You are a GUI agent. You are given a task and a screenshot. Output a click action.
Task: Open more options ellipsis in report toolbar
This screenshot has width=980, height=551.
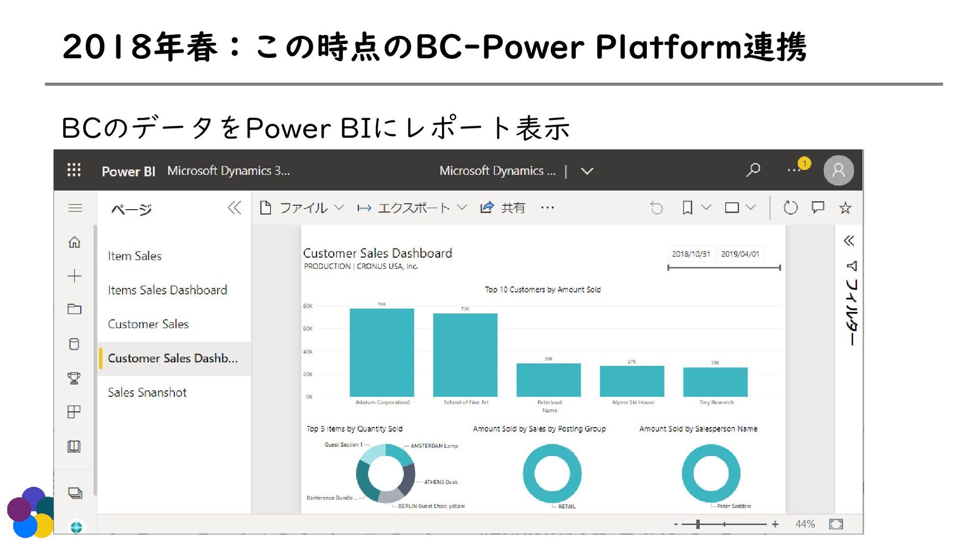547,208
